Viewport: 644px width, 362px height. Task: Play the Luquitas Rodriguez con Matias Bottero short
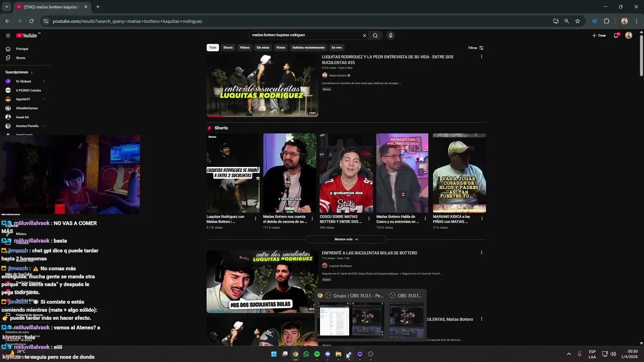pos(233,173)
